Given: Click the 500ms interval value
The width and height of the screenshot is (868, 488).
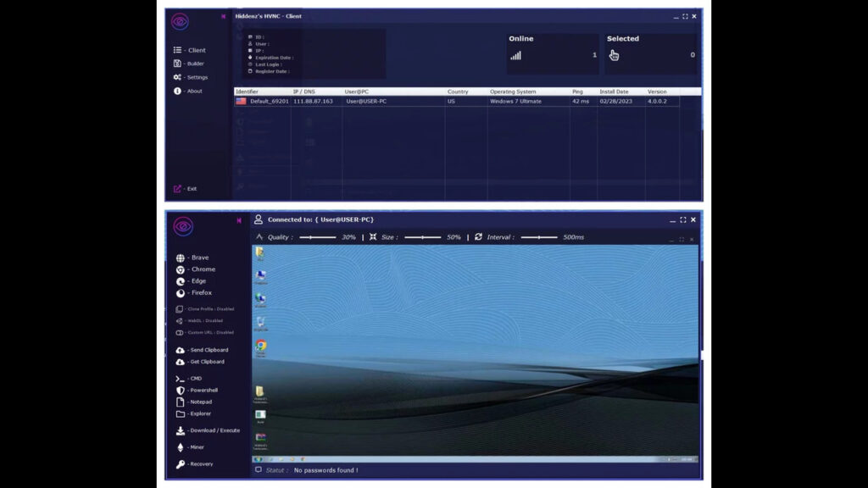Looking at the screenshot, I should tap(574, 237).
